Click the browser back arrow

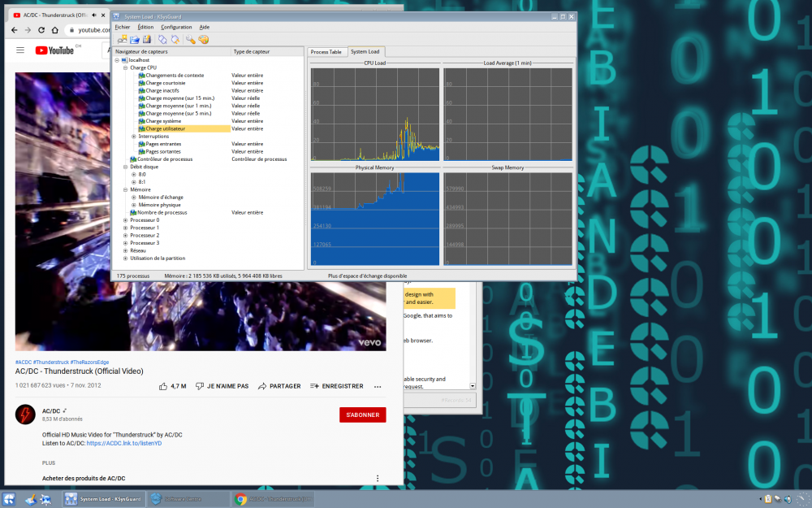[15, 30]
